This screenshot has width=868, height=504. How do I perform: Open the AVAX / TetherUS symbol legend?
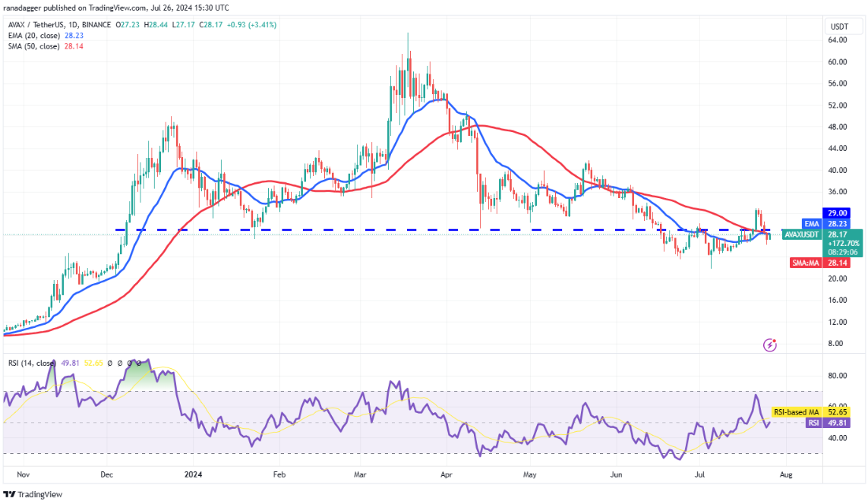coord(60,25)
